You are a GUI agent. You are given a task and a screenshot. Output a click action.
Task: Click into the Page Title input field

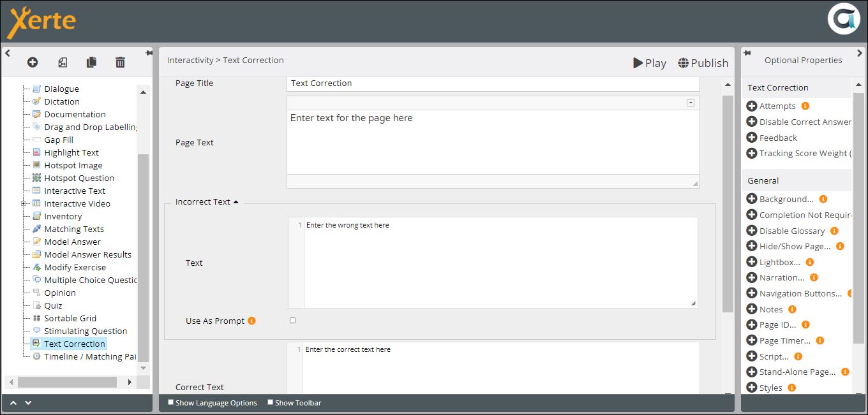(493, 84)
